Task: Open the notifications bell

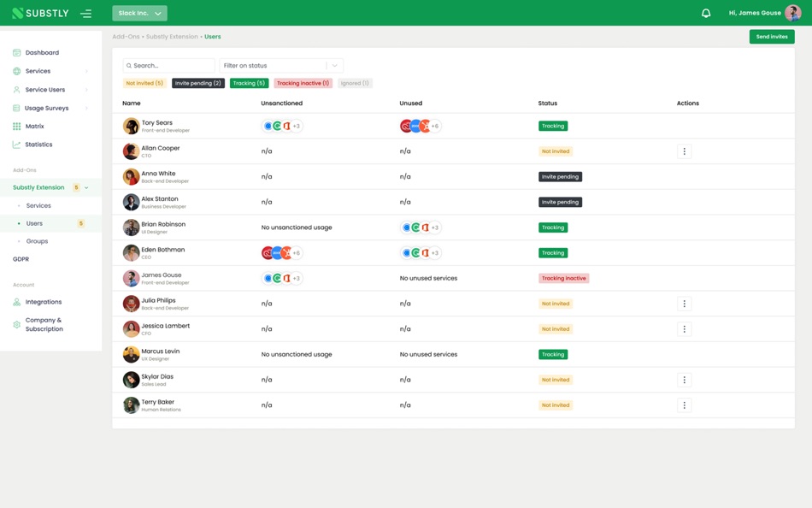Action: tap(706, 13)
